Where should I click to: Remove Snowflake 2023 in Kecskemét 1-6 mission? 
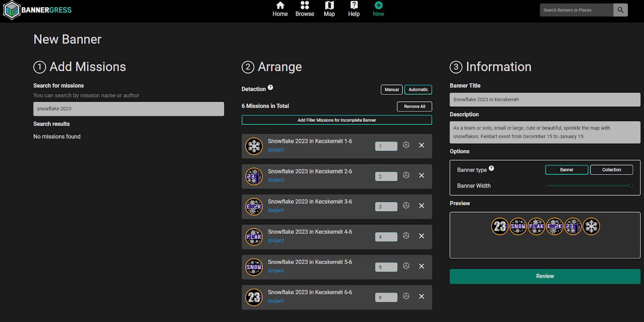click(421, 145)
